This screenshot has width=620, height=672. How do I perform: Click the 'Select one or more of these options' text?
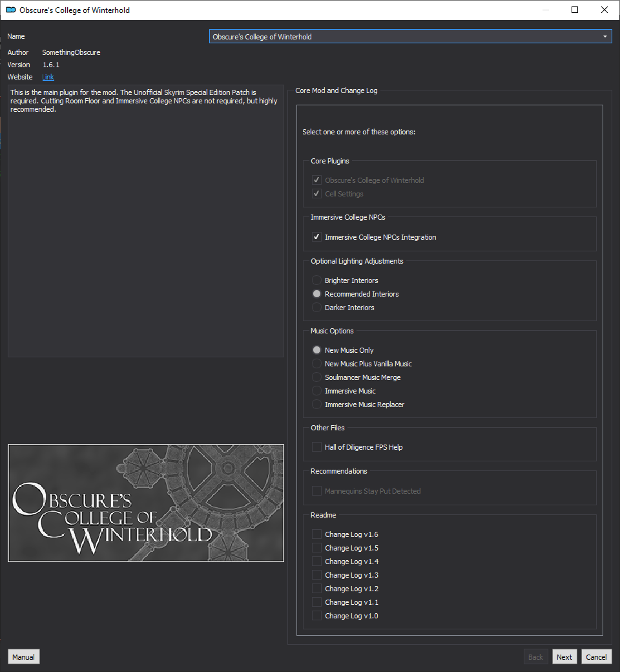358,132
